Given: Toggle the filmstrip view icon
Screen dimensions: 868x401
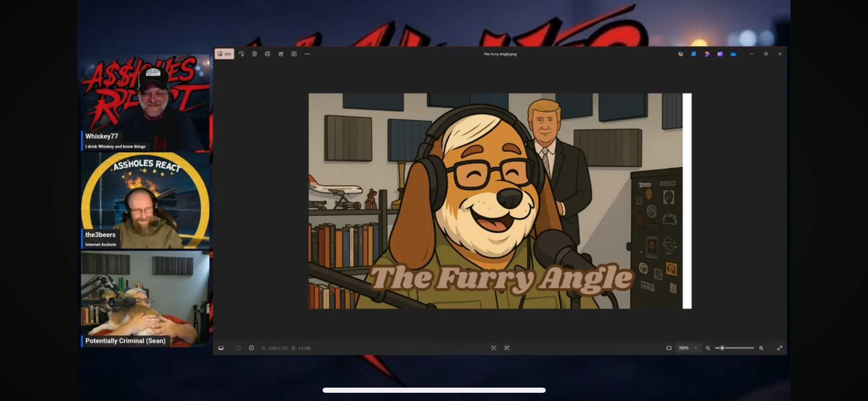Looking at the screenshot, I should click(x=221, y=348).
